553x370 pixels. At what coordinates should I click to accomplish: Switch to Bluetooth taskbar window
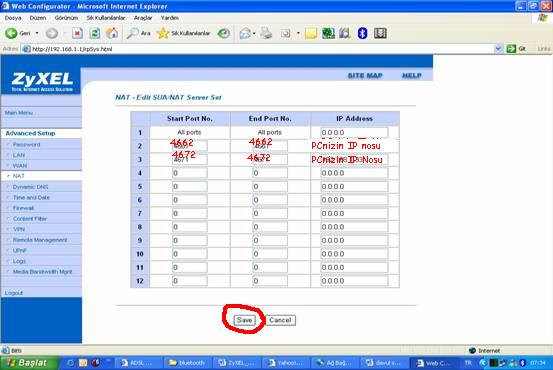coord(188,363)
